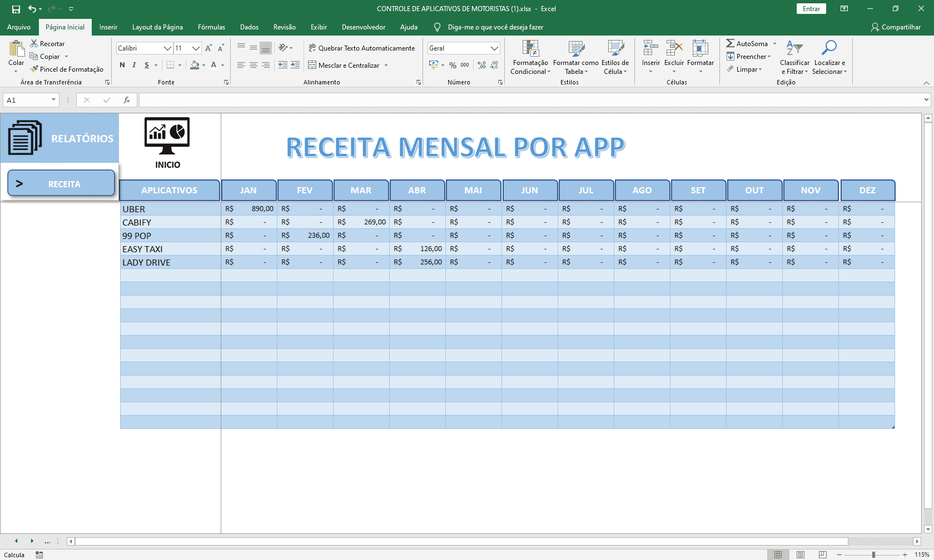Align text right
This screenshot has height=560, width=934.
pos(266,65)
